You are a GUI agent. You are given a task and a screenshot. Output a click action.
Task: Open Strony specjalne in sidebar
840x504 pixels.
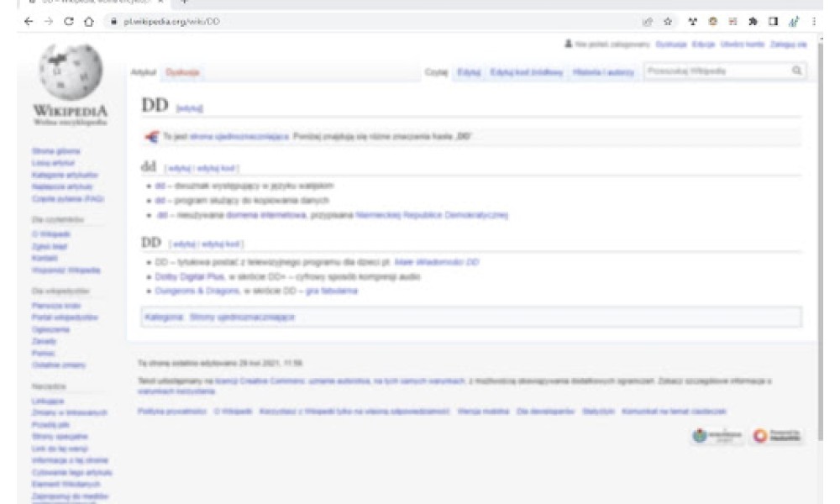(60, 437)
